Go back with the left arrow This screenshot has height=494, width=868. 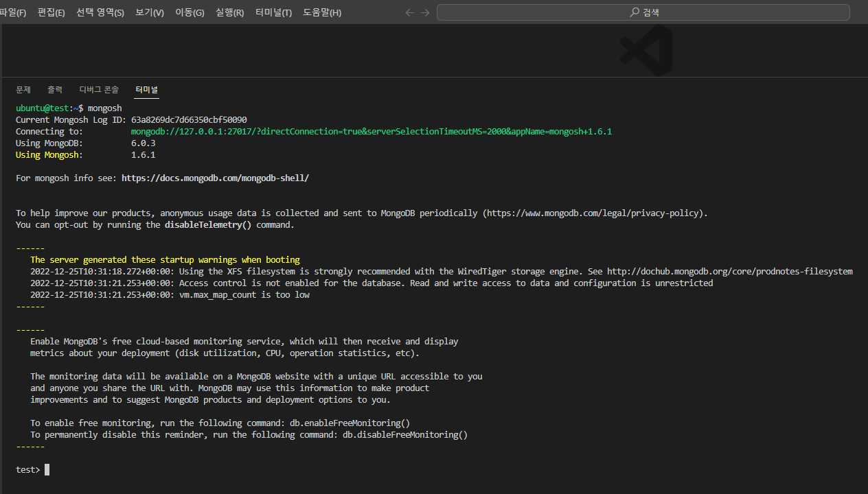(410, 12)
